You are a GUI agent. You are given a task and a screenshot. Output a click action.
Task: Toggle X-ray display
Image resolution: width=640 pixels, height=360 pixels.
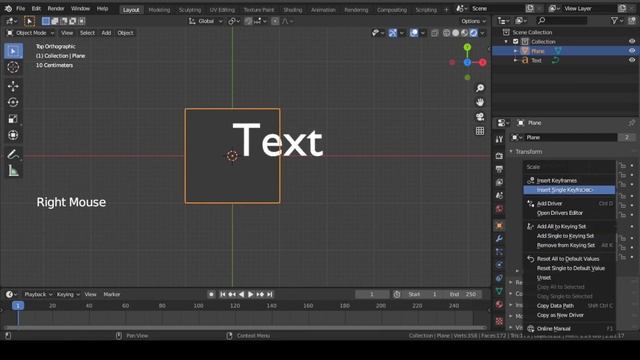[x=435, y=33]
